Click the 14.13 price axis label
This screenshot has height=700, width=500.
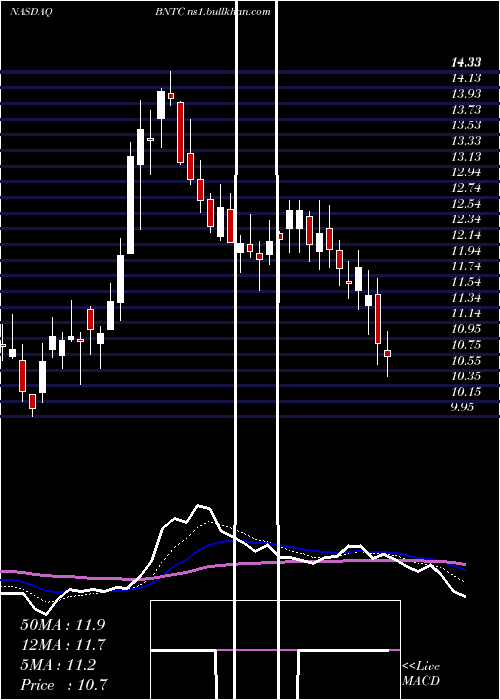pyautogui.click(x=466, y=79)
